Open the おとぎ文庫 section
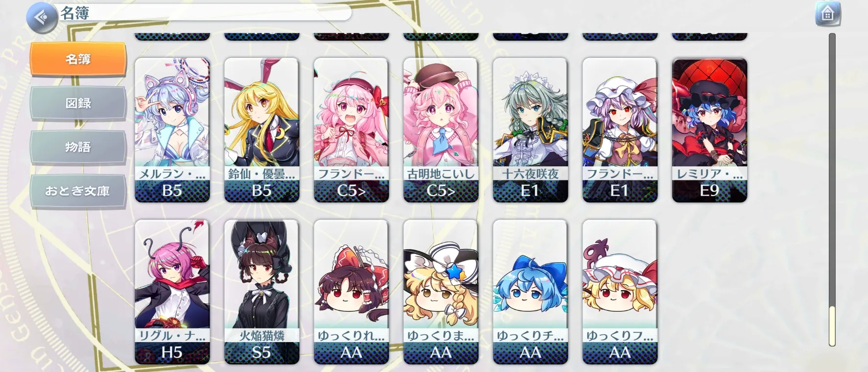868x372 pixels. click(78, 191)
